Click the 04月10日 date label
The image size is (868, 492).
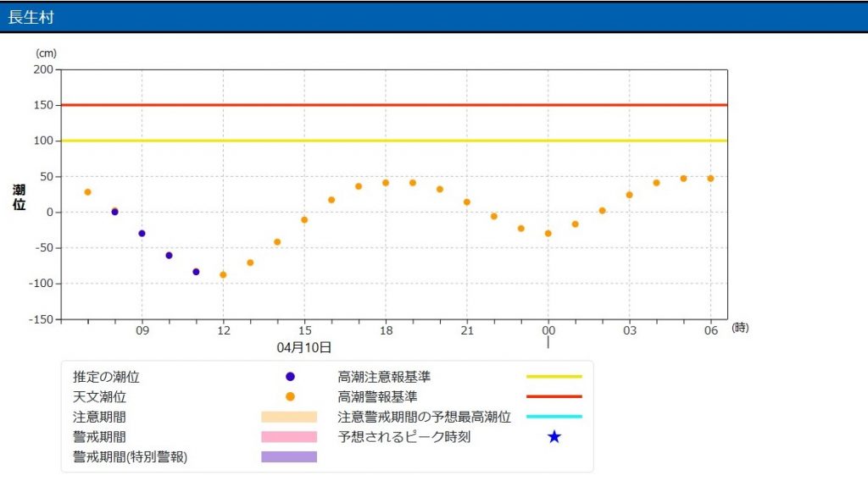pyautogui.click(x=304, y=347)
